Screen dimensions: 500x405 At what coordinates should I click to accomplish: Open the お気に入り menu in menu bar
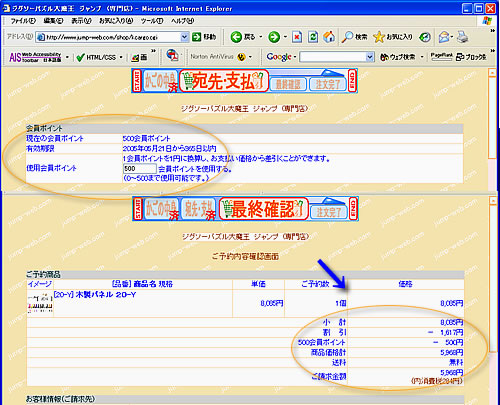click(x=116, y=21)
